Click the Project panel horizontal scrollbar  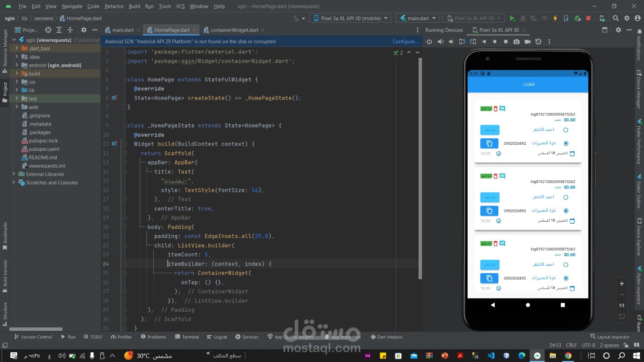[36, 329]
